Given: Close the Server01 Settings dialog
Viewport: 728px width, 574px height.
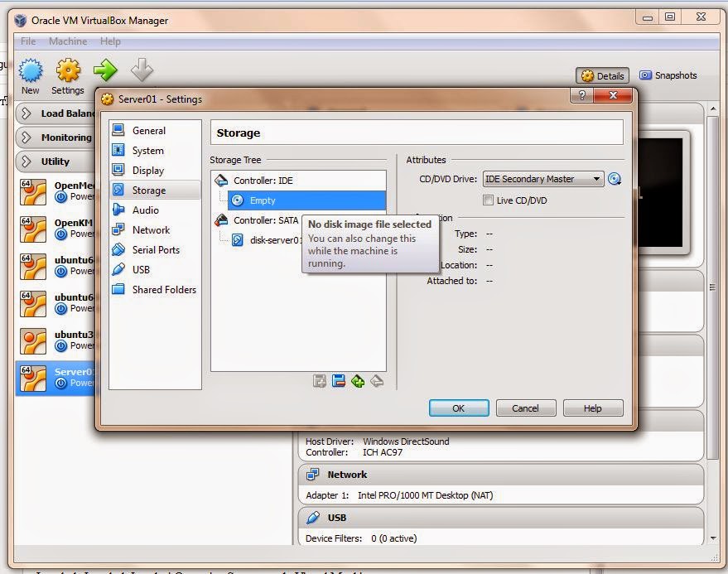Looking at the screenshot, I should (x=613, y=95).
